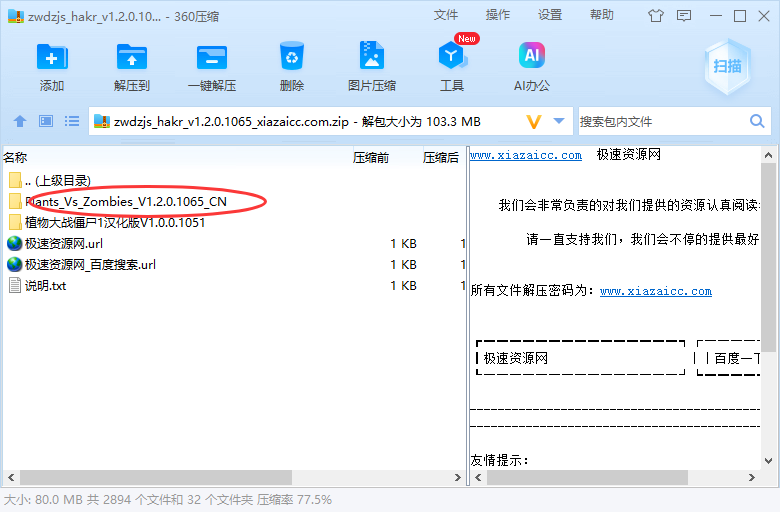Click the www.xiazaicc.com link at top of preview
This screenshot has height=512, width=780.
(x=525, y=155)
